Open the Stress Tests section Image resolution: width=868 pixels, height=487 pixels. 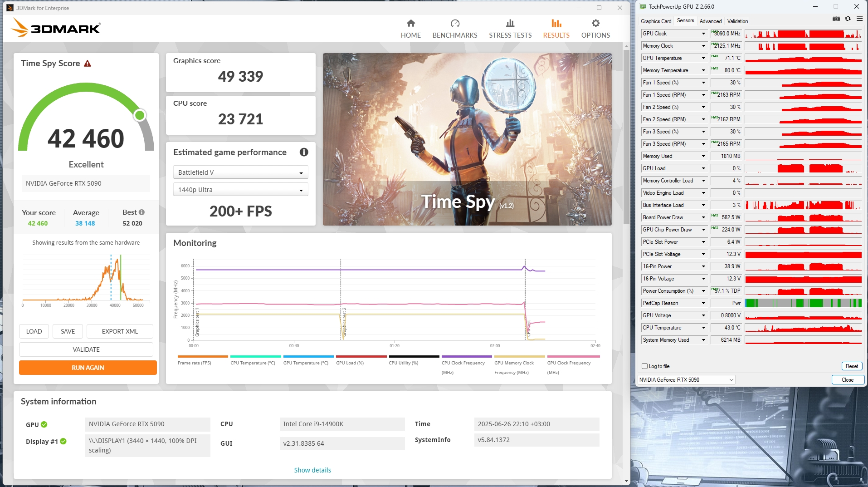coord(510,29)
